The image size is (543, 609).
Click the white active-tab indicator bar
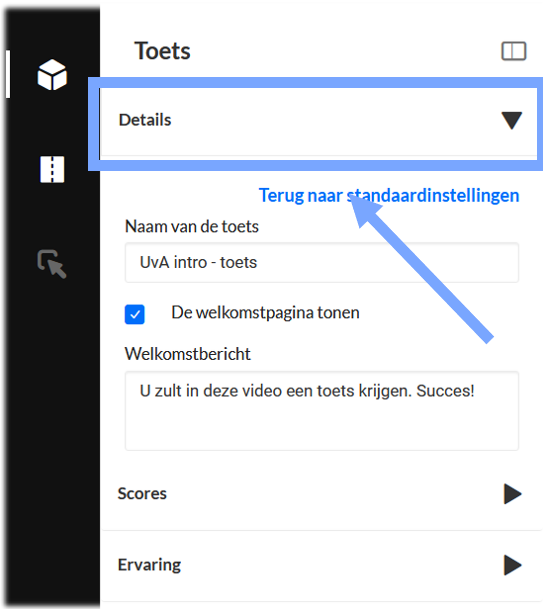[8, 74]
